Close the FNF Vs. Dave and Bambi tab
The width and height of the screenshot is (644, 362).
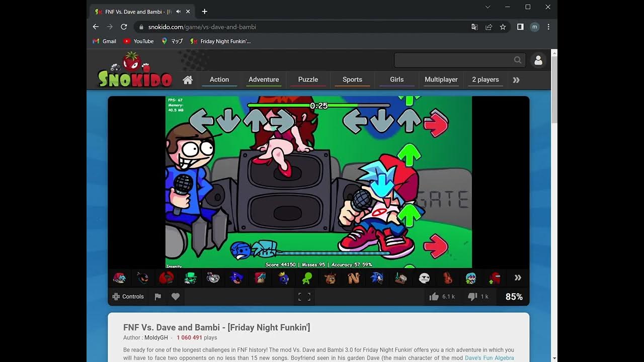tap(188, 12)
